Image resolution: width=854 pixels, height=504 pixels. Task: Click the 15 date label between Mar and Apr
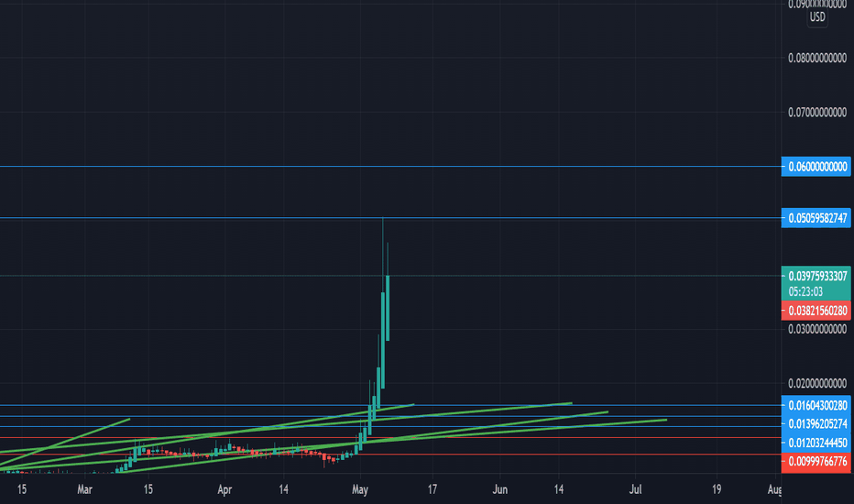(x=148, y=489)
